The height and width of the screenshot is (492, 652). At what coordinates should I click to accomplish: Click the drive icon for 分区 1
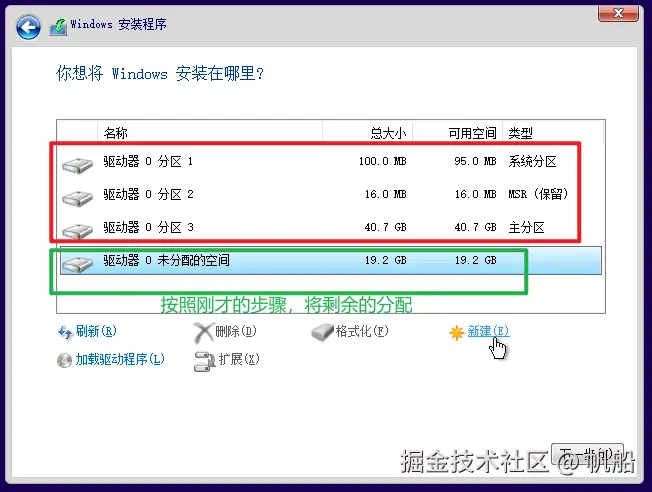pos(77,165)
